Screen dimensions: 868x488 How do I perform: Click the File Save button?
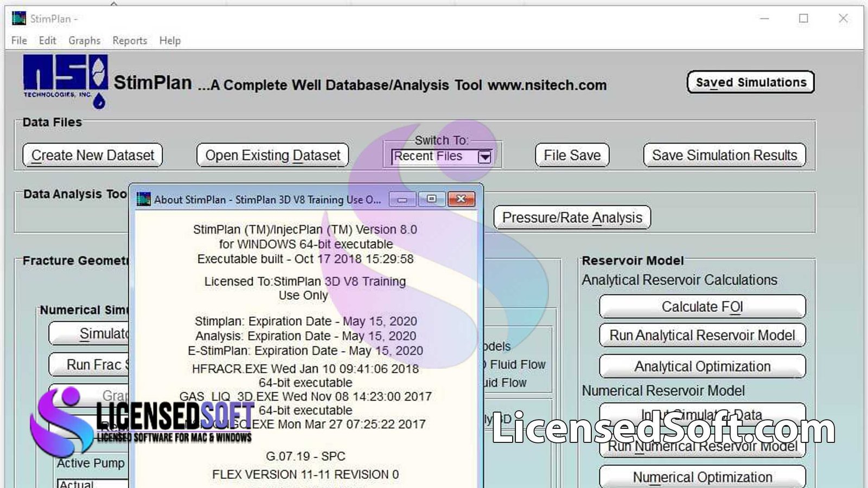572,156
